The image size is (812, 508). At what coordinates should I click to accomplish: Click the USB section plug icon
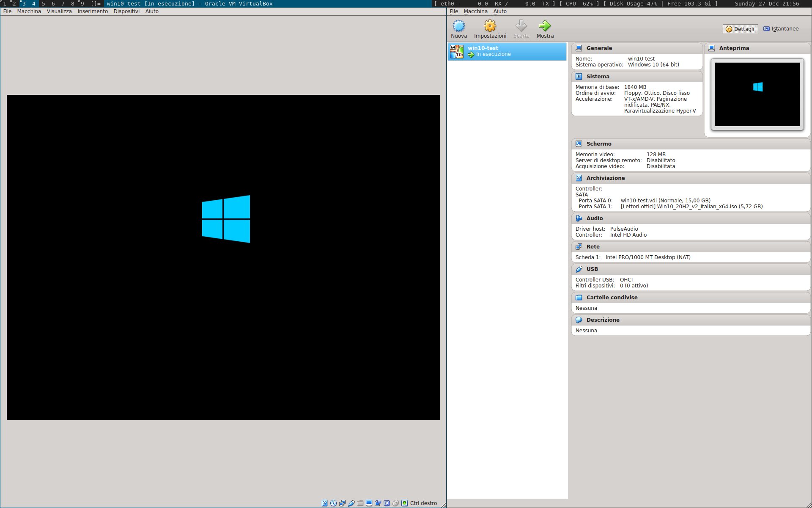pos(579,269)
